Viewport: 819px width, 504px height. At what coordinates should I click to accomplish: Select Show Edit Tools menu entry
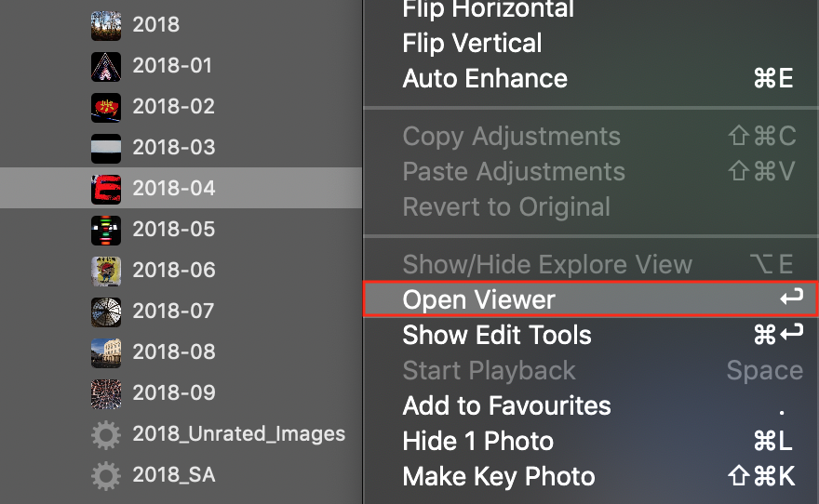(x=497, y=335)
